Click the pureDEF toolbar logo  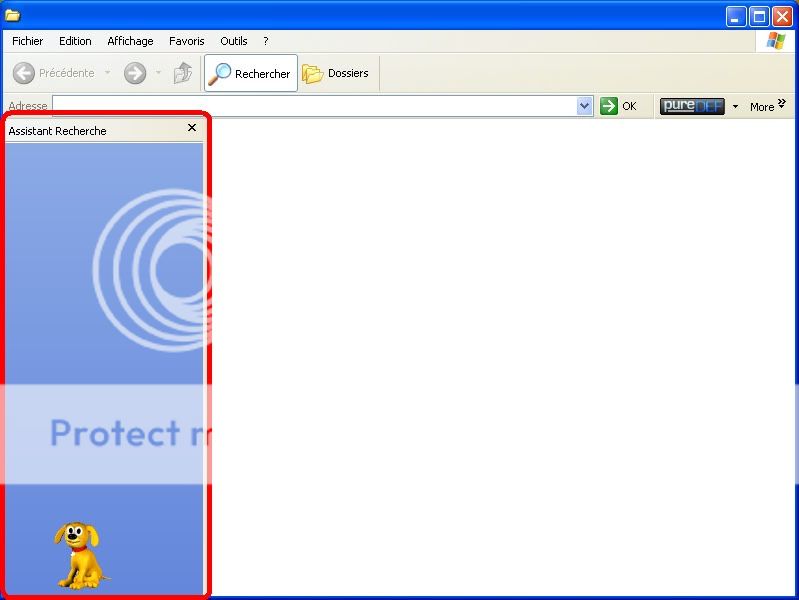[x=692, y=106]
